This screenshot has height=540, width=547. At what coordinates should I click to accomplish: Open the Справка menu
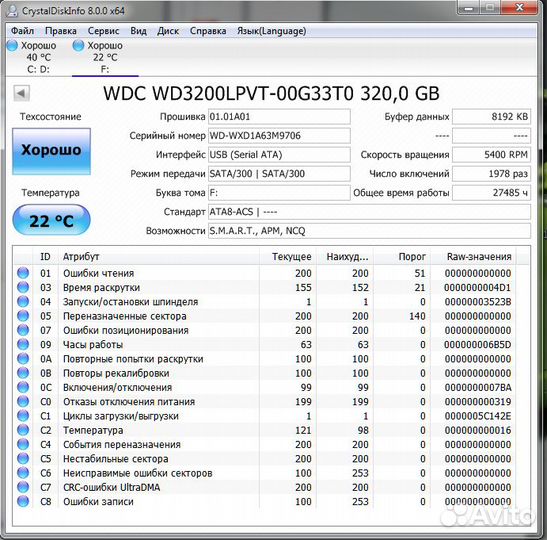(x=208, y=31)
